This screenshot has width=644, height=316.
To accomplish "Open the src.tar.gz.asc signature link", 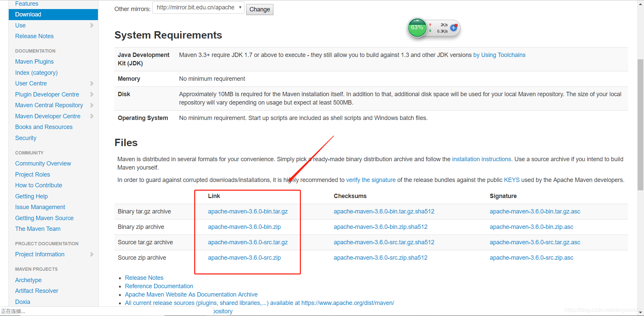I will click(535, 242).
